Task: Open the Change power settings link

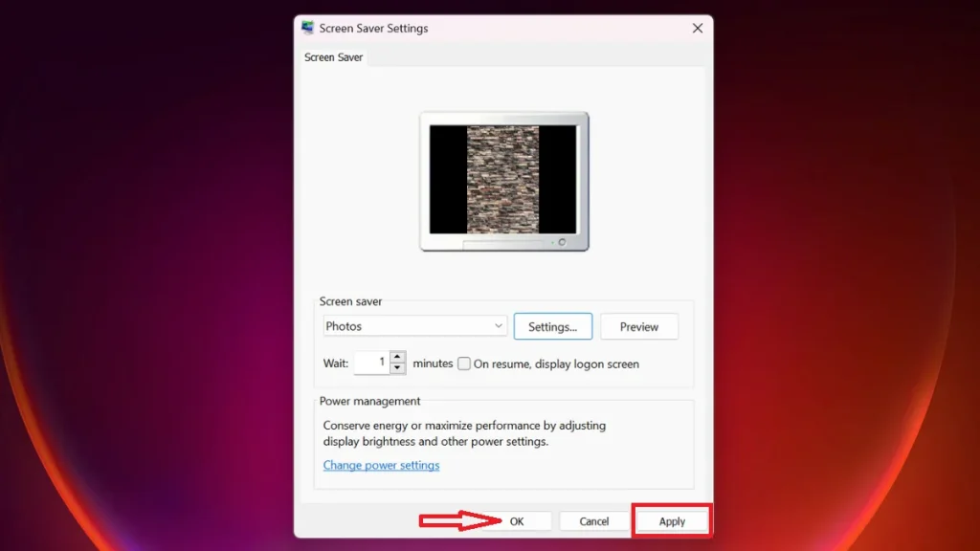Action: pyautogui.click(x=381, y=466)
